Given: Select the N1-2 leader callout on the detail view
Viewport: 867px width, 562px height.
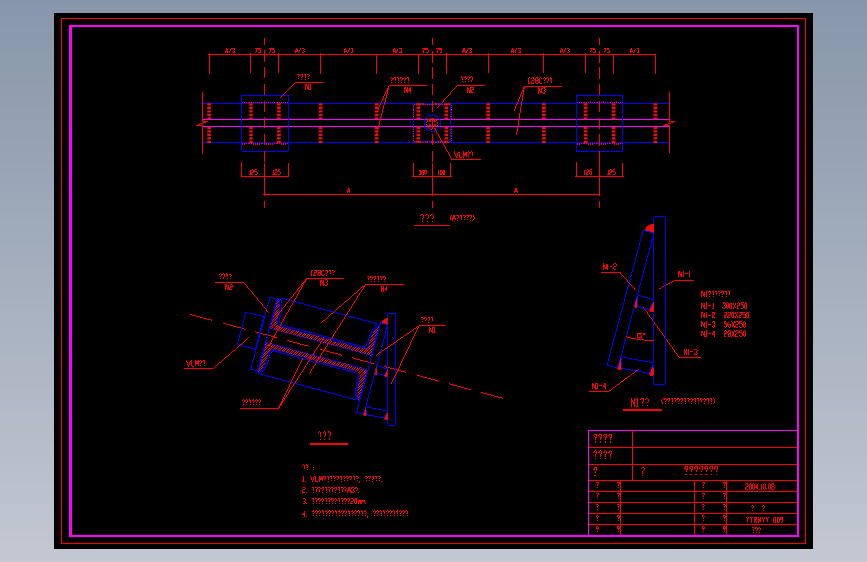Looking at the screenshot, I should coord(609,267).
